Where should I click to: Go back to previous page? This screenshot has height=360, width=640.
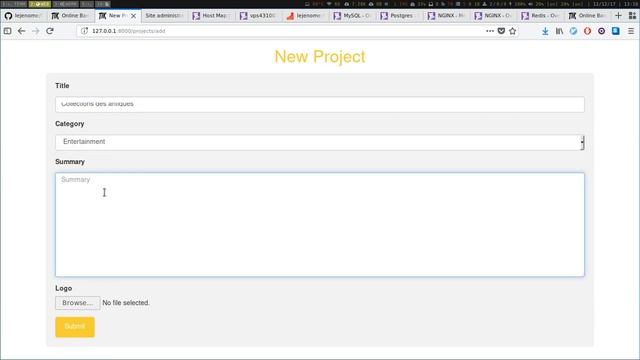pyautogui.click(x=22, y=31)
